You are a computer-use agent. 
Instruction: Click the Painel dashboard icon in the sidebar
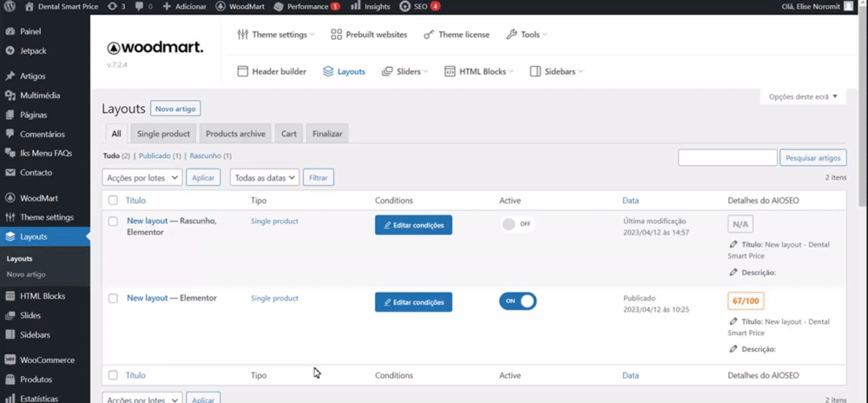[x=10, y=31]
